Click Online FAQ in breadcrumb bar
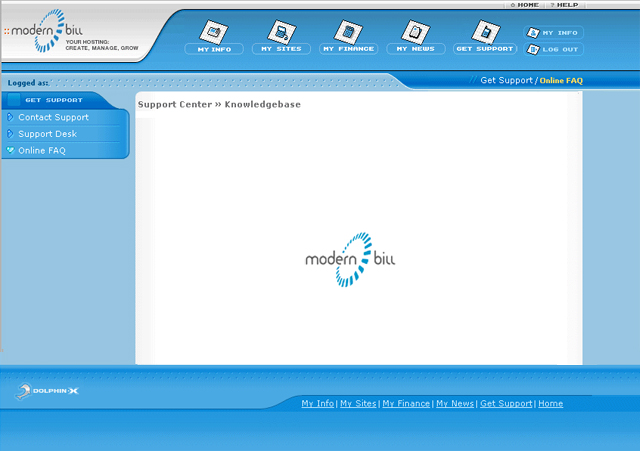The width and height of the screenshot is (640, 451). [561, 81]
